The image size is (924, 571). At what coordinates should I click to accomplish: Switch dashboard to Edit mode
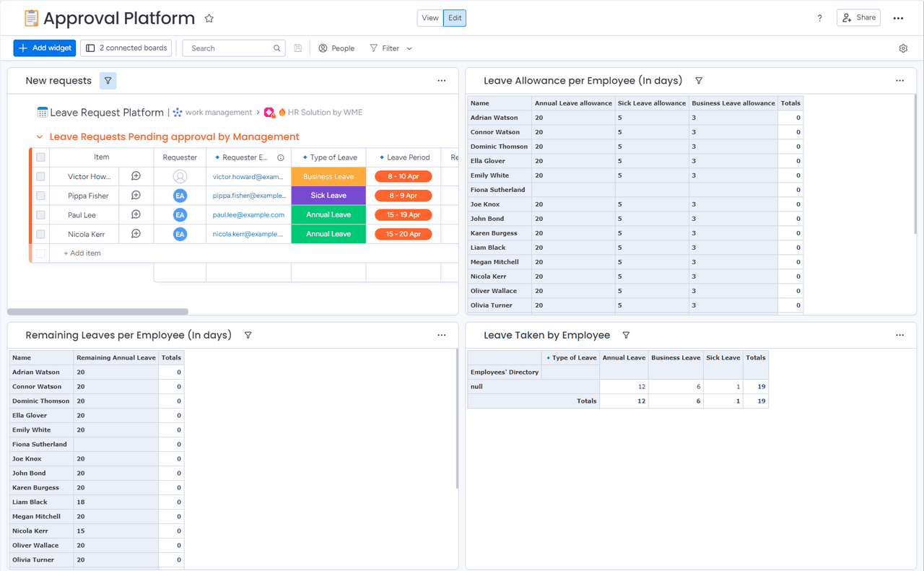[455, 18]
